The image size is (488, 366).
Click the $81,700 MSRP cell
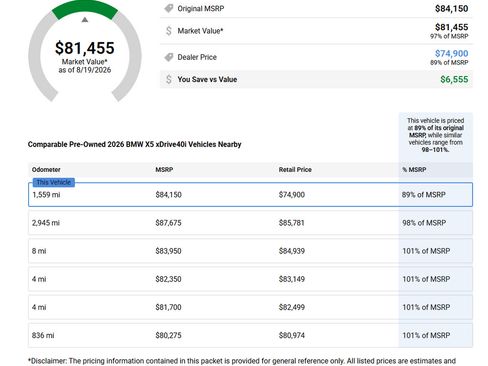coord(168,307)
